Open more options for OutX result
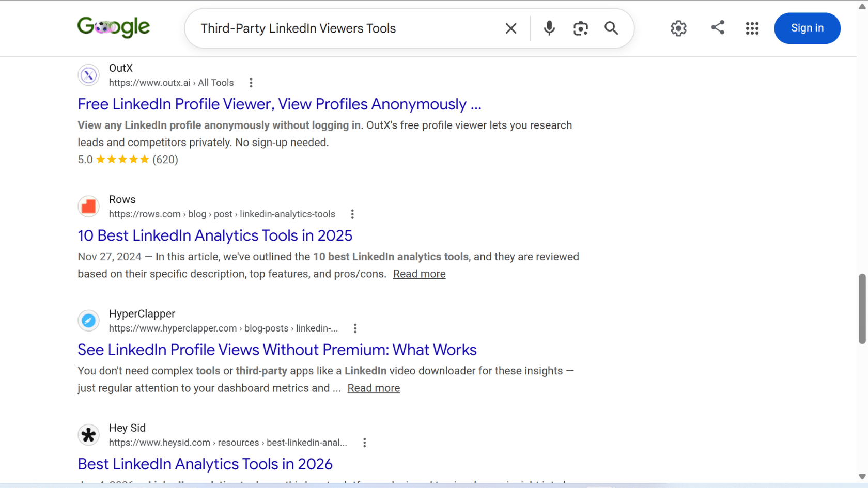 pos(251,83)
